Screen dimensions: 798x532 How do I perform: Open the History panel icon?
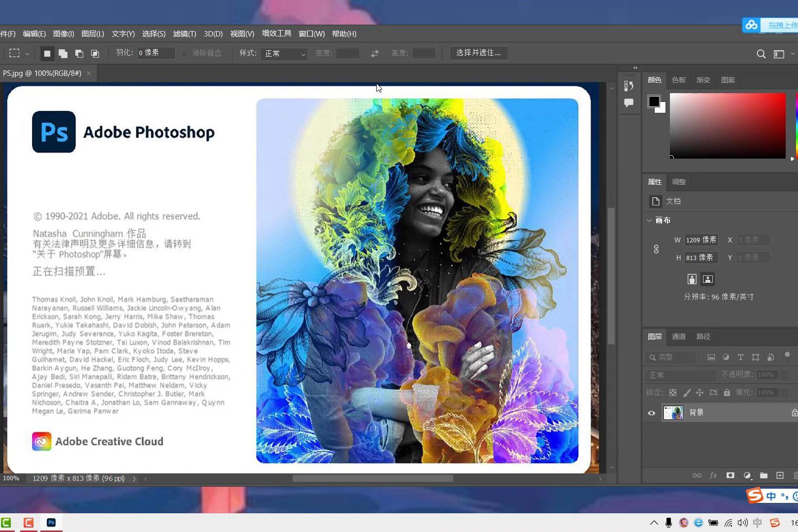pos(629,86)
